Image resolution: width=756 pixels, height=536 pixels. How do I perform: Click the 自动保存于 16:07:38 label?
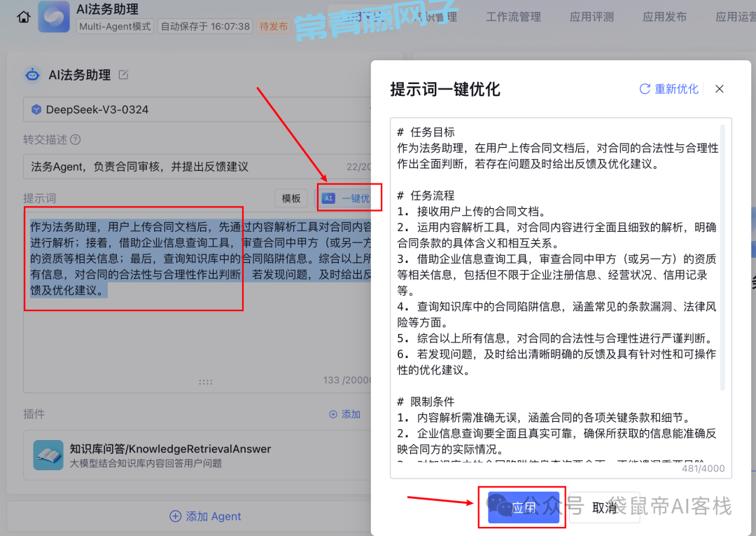pos(205,26)
